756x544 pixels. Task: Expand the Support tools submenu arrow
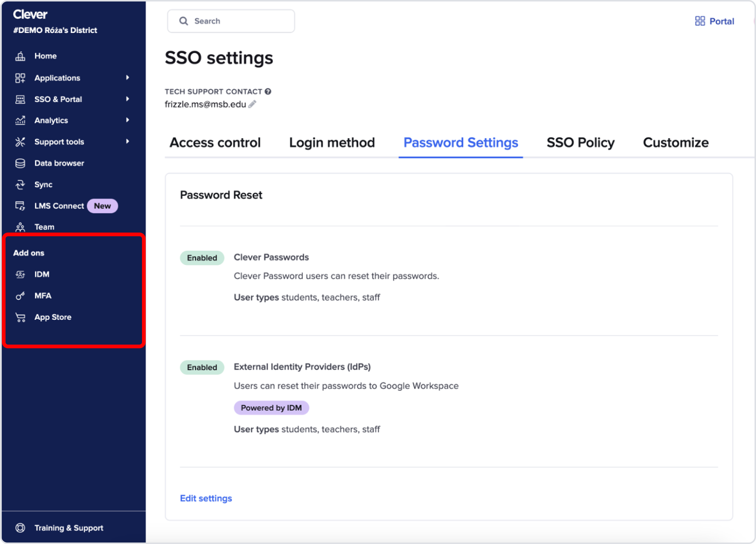pyautogui.click(x=128, y=142)
